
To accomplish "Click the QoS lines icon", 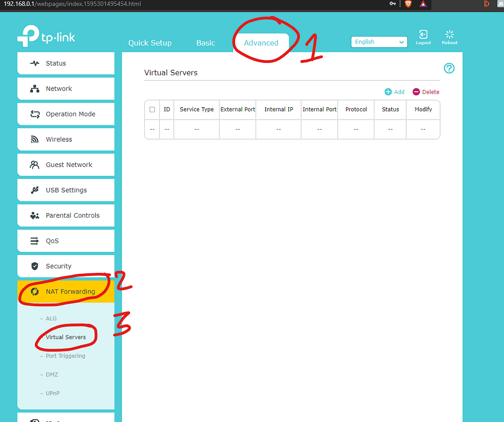I will point(34,241).
